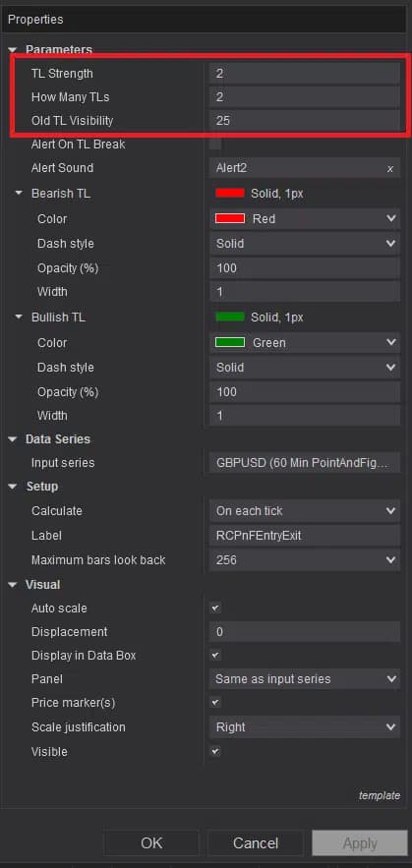Screen dimensions: 412x868
Task: Uncheck the Visible checkbox
Action: tap(215, 752)
